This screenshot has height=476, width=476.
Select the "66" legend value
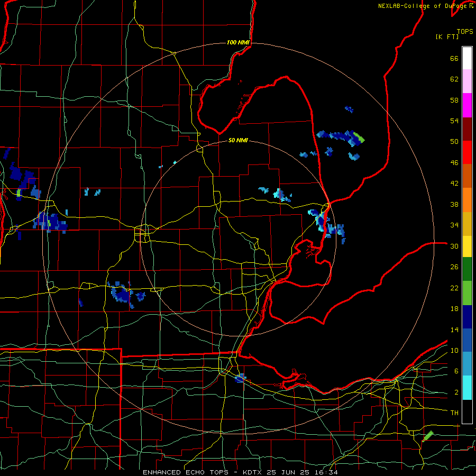[454, 59]
